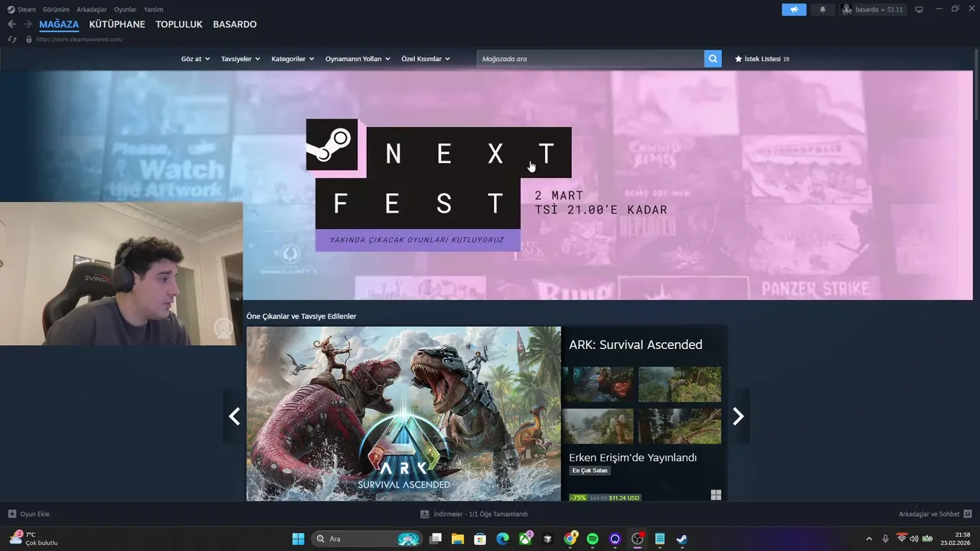Show next featured game
Image resolution: width=980 pixels, height=551 pixels.
pyautogui.click(x=738, y=416)
